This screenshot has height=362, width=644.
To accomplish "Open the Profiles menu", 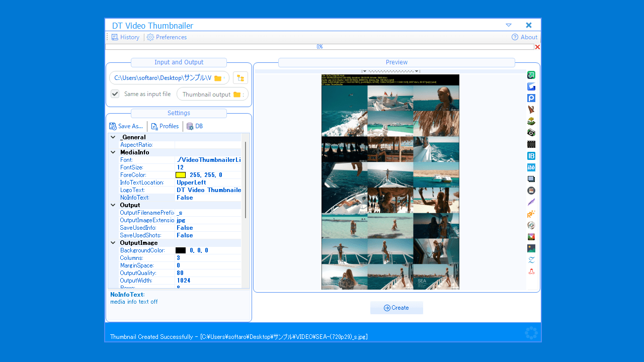I will pyautogui.click(x=165, y=126).
